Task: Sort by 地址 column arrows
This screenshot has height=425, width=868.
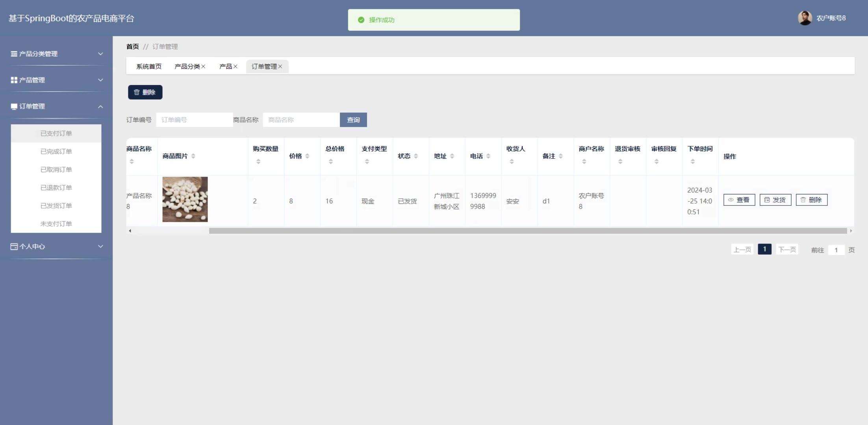Action: (x=452, y=156)
